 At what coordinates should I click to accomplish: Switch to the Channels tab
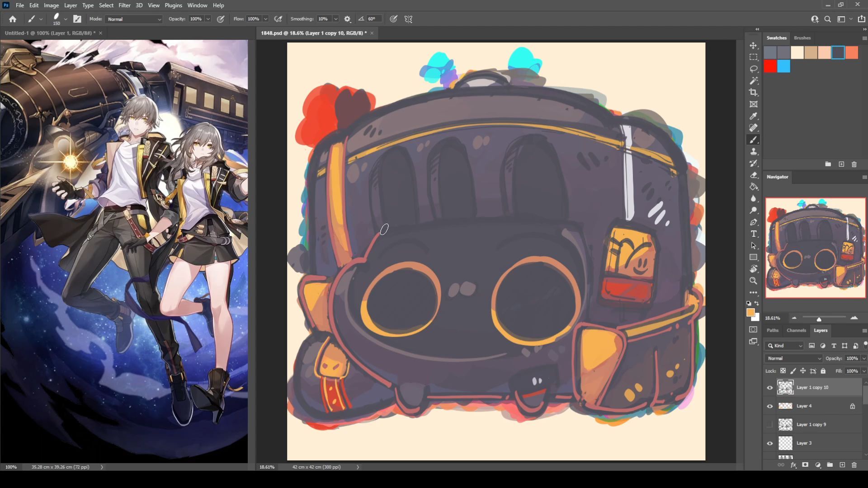tap(796, 330)
